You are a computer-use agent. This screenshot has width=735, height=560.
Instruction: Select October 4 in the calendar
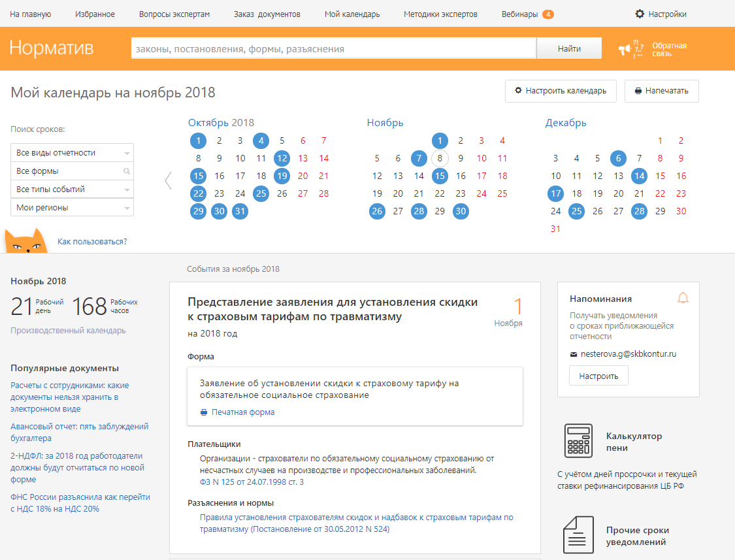pyautogui.click(x=261, y=140)
